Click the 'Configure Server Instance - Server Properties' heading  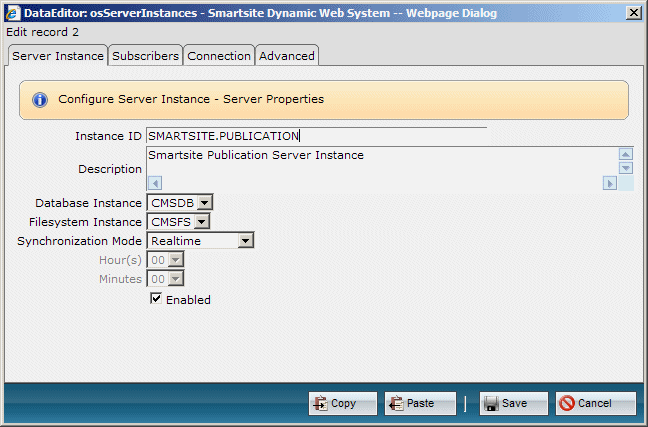click(191, 99)
